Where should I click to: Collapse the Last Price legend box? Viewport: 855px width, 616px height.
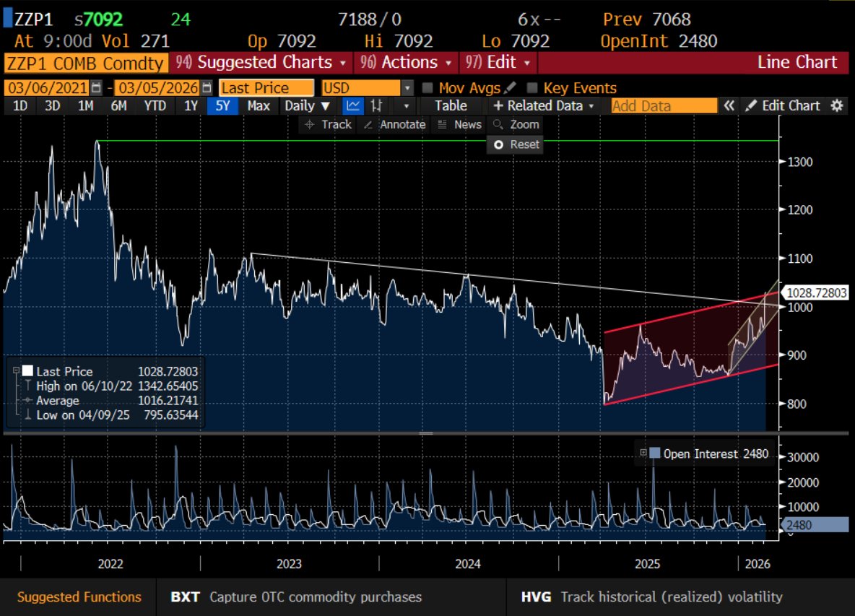pos(16,370)
